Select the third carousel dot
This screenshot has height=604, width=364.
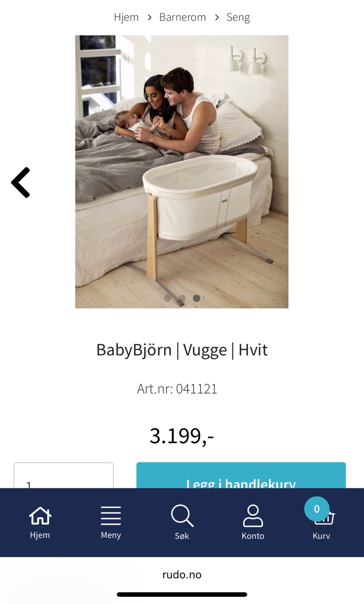pos(196,298)
